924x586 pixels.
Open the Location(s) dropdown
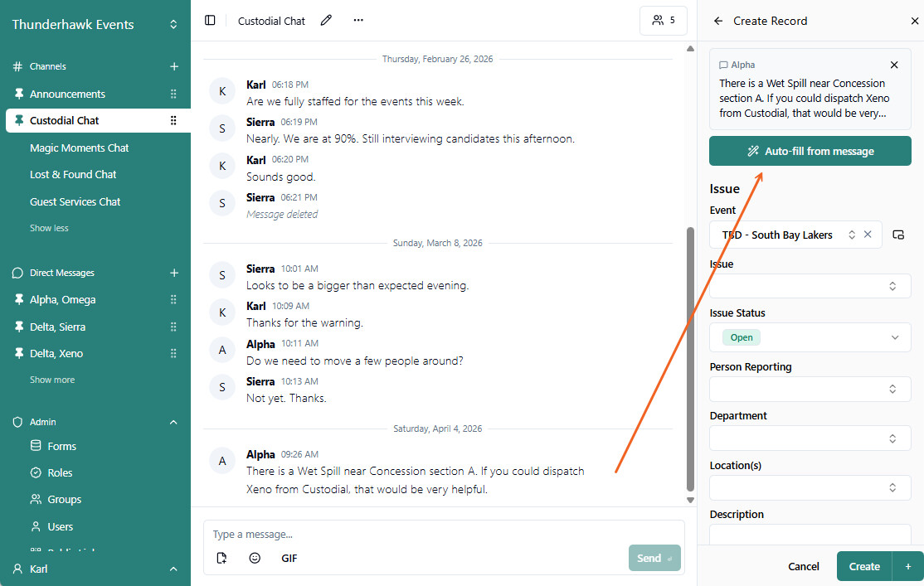coord(810,487)
